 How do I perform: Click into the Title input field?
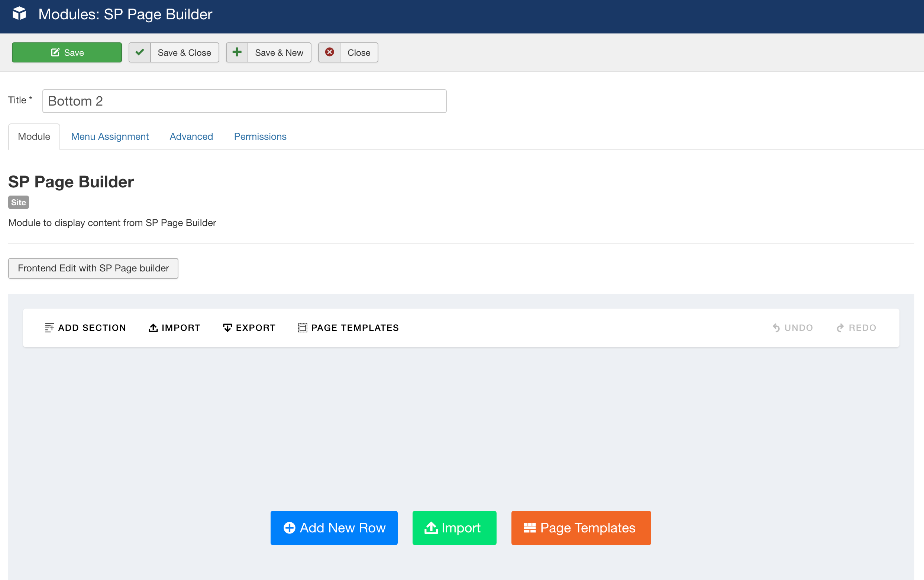[244, 101]
